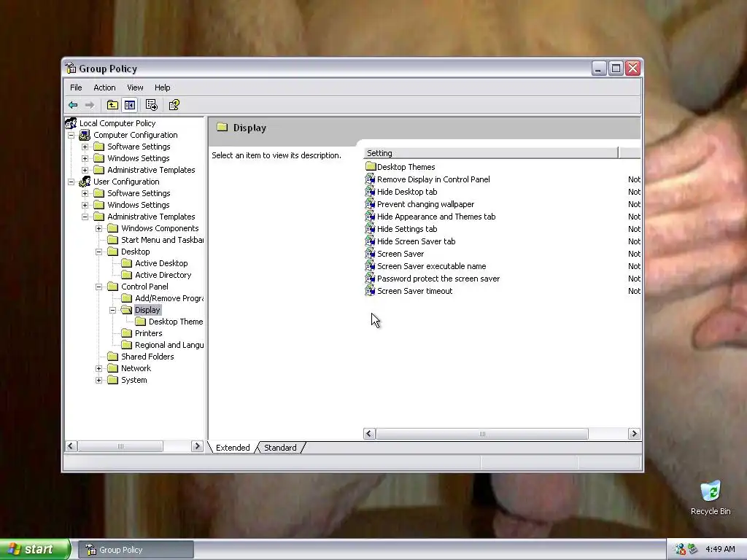The width and height of the screenshot is (747, 560).
Task: Click the policy icon beside Screen Saver timeout
Action: click(x=370, y=291)
